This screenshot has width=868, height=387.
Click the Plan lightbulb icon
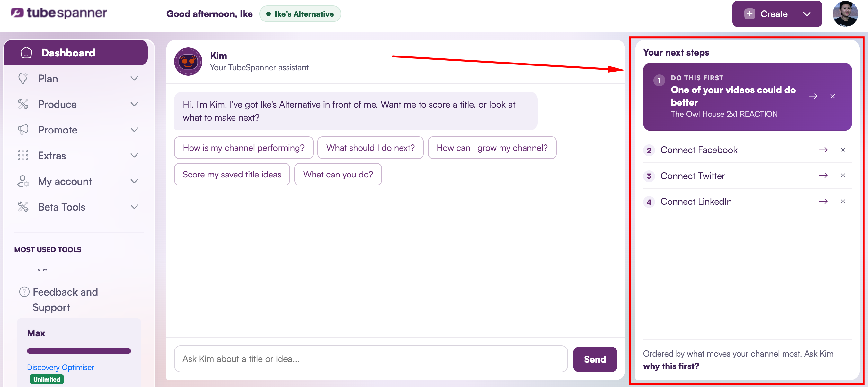[23, 78]
